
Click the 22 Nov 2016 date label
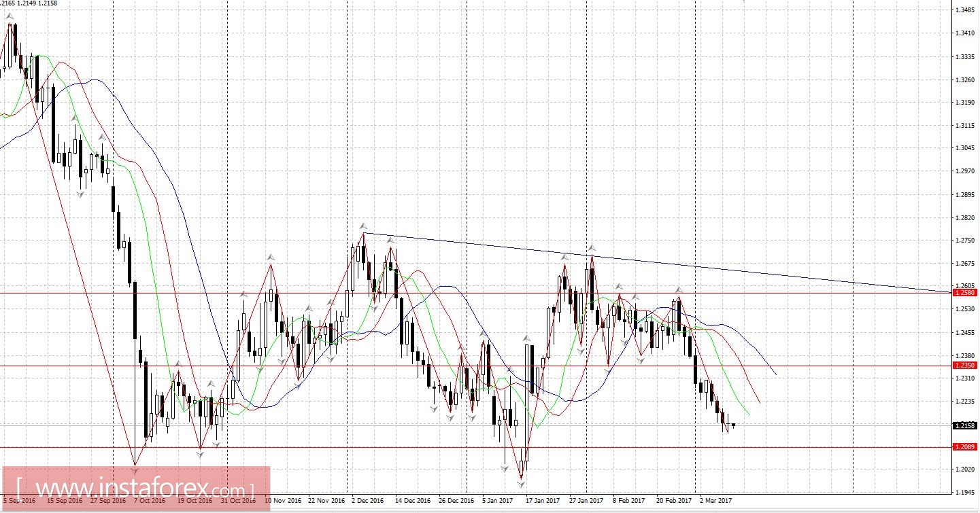tap(326, 501)
